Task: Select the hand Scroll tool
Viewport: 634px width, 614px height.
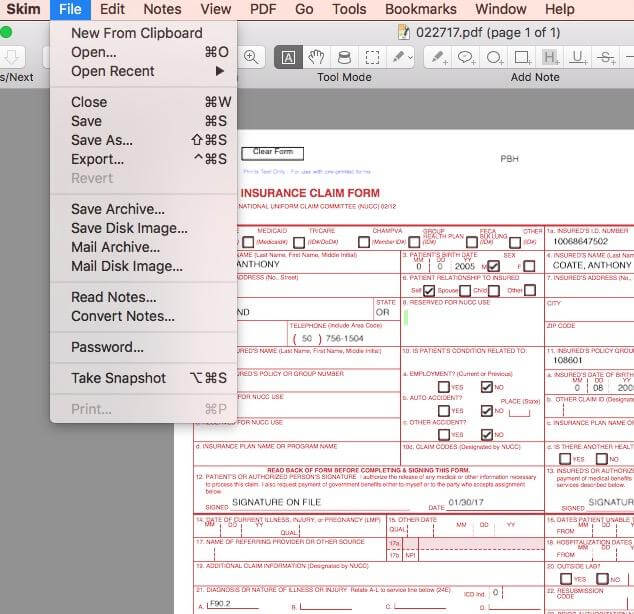Action: (x=316, y=57)
